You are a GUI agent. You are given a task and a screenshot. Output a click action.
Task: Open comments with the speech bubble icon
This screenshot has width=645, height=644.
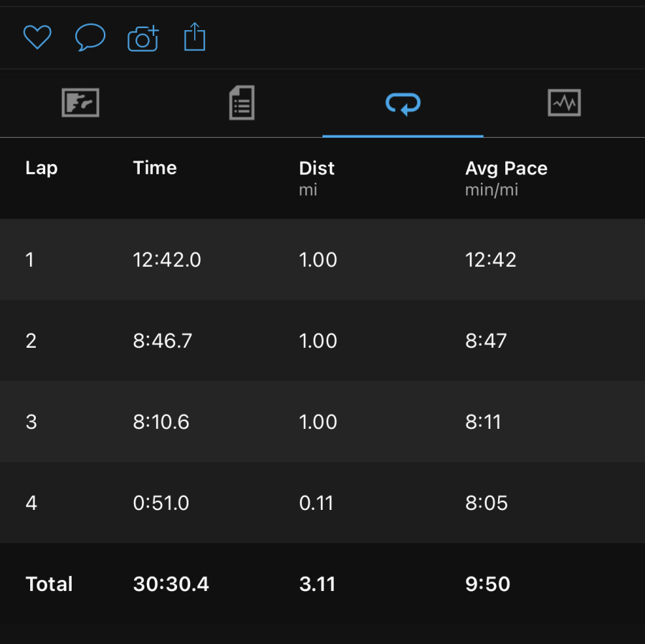coord(90,37)
